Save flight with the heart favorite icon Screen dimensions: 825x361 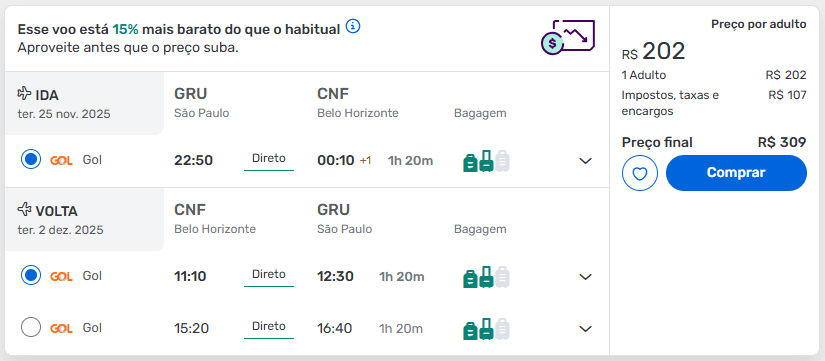pyautogui.click(x=639, y=173)
